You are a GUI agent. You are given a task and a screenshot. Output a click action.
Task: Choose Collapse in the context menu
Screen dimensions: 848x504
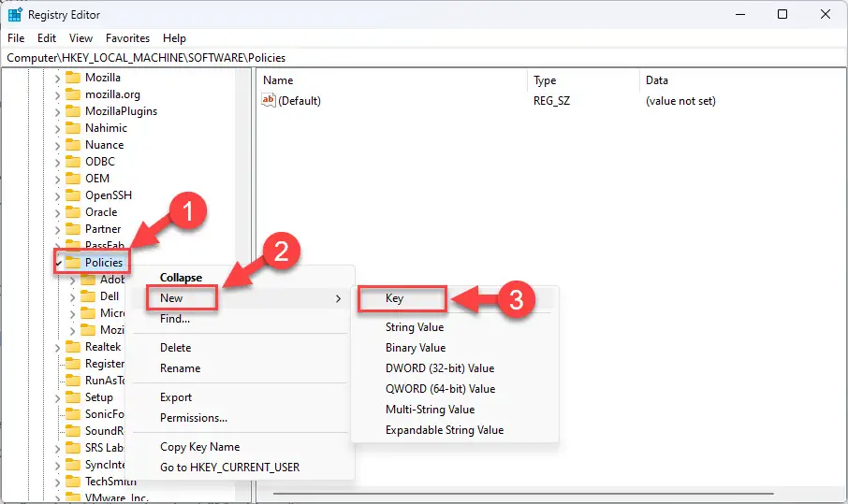pyautogui.click(x=241, y=278)
